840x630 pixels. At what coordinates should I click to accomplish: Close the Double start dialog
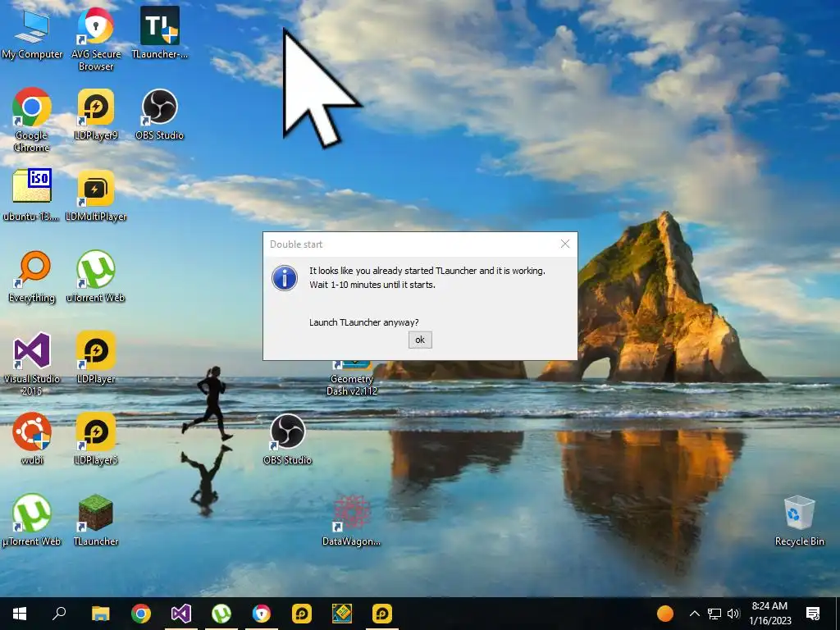(x=564, y=244)
